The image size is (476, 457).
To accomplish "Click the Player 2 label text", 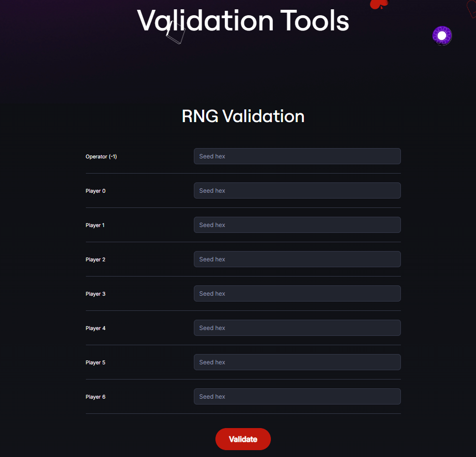I will click(x=95, y=260).
